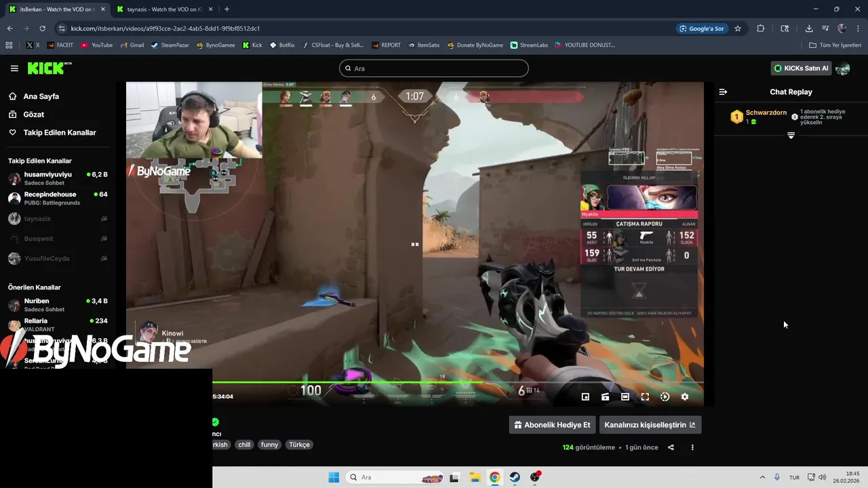Viewport: 868px width, 488px height.
Task: Open volume control in system tray
Action: coord(823,477)
